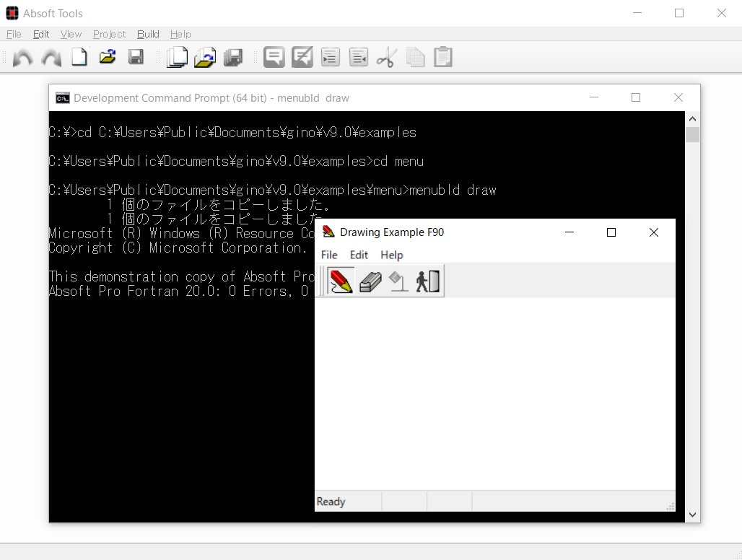The height and width of the screenshot is (560, 742).
Task: Click the Absoft Tools application logo icon
Action: coord(12,13)
